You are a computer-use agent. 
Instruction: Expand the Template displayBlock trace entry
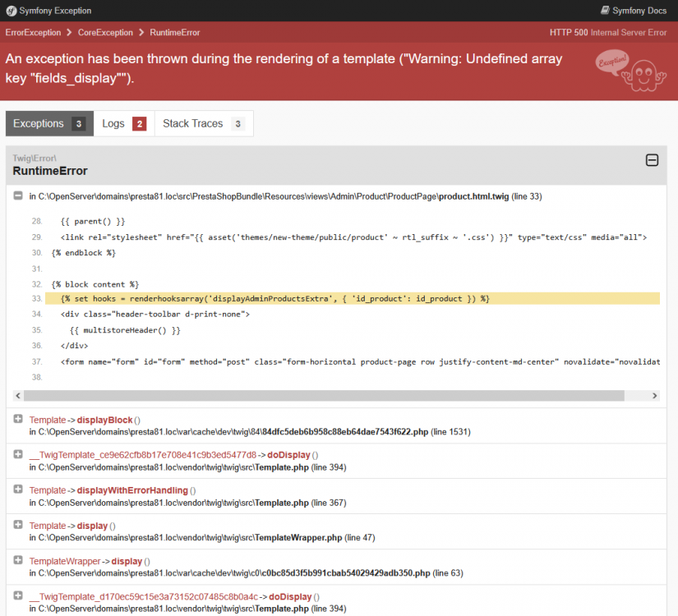(18, 419)
